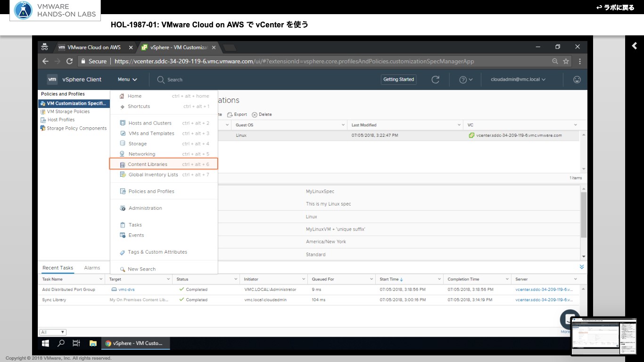Select Content Libraries from the menu

[x=164, y=164]
